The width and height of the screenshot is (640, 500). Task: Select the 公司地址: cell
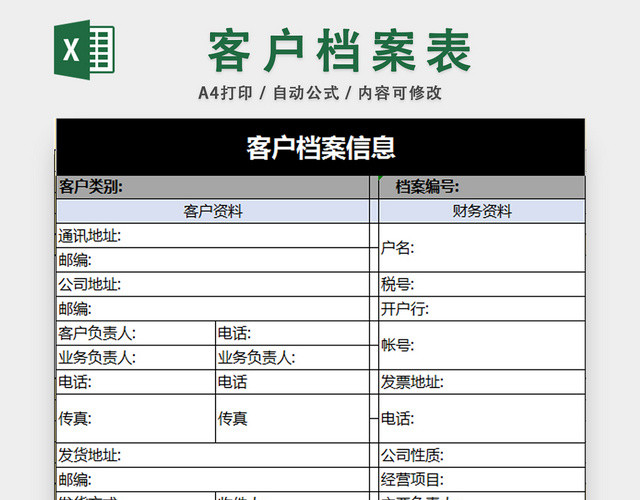[213, 284]
